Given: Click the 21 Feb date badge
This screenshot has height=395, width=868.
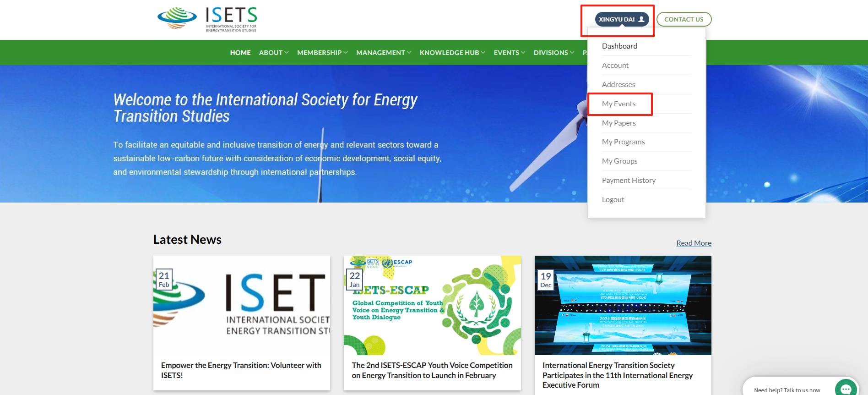Looking at the screenshot, I should coord(164,279).
